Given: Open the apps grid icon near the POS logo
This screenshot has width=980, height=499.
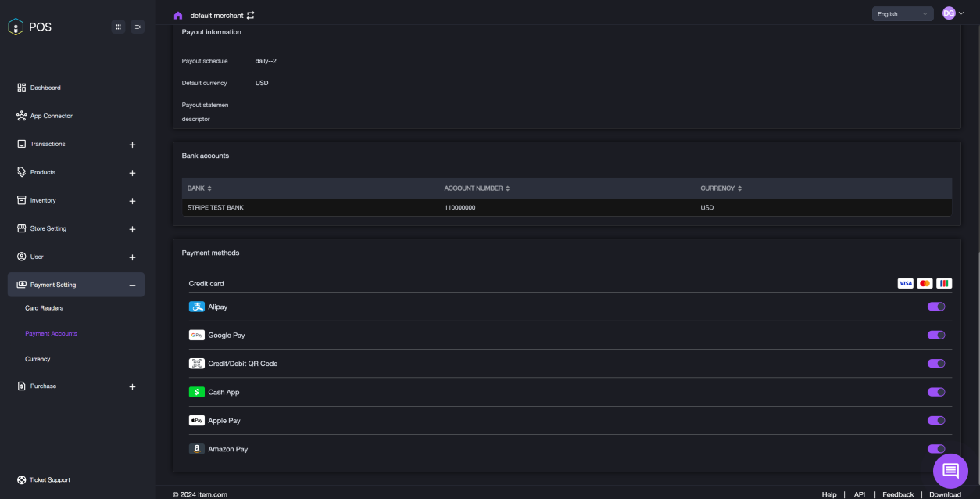Looking at the screenshot, I should (118, 27).
